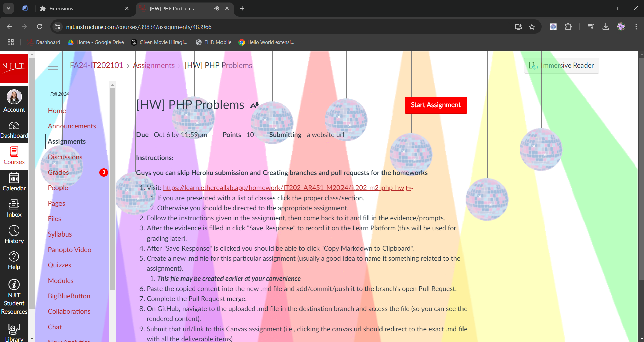Open Quizzes in course menu
The height and width of the screenshot is (342, 644).
pos(59,265)
